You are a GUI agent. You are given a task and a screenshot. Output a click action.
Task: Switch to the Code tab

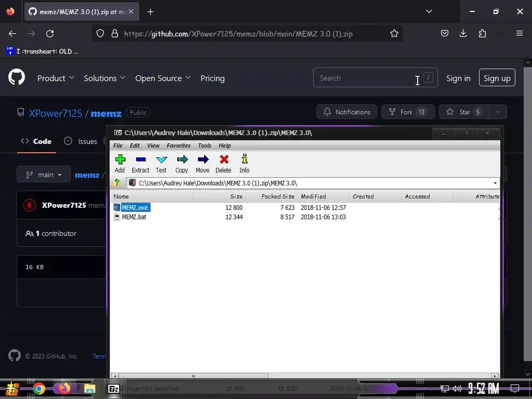click(x=36, y=141)
